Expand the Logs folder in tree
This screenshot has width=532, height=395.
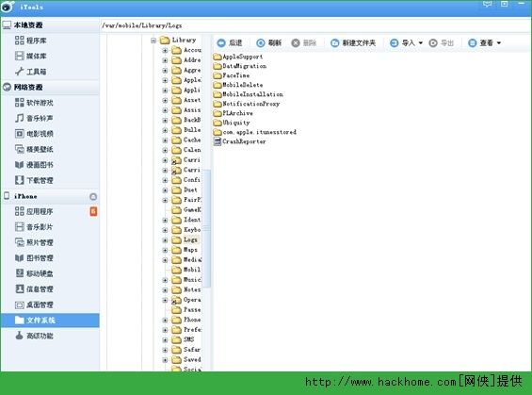(x=165, y=240)
